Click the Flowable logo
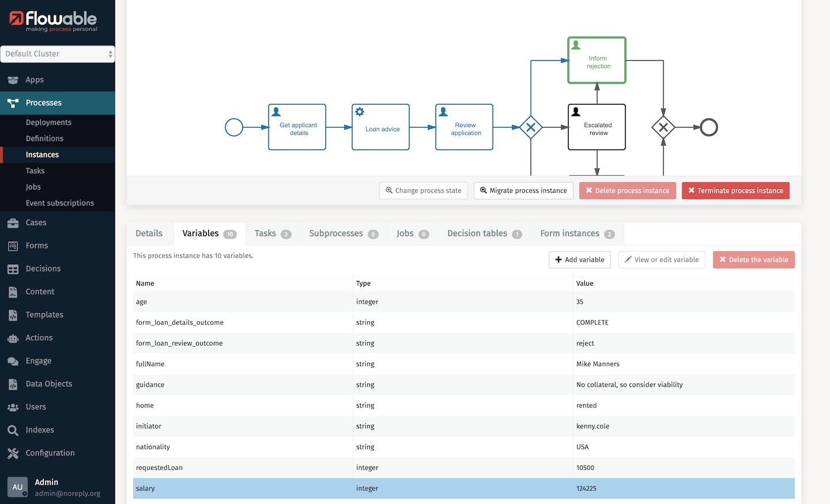 pos(53,21)
